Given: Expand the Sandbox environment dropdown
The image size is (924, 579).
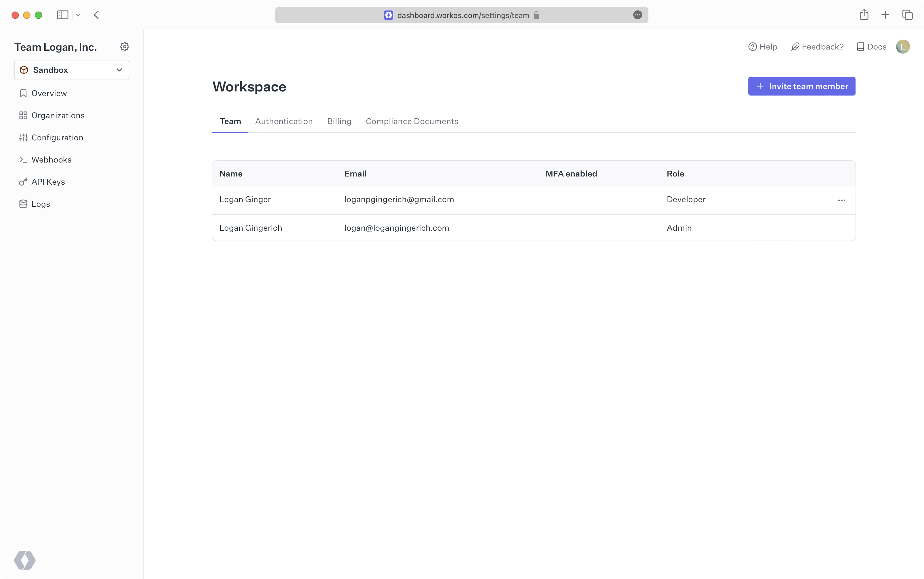Looking at the screenshot, I should pos(72,70).
